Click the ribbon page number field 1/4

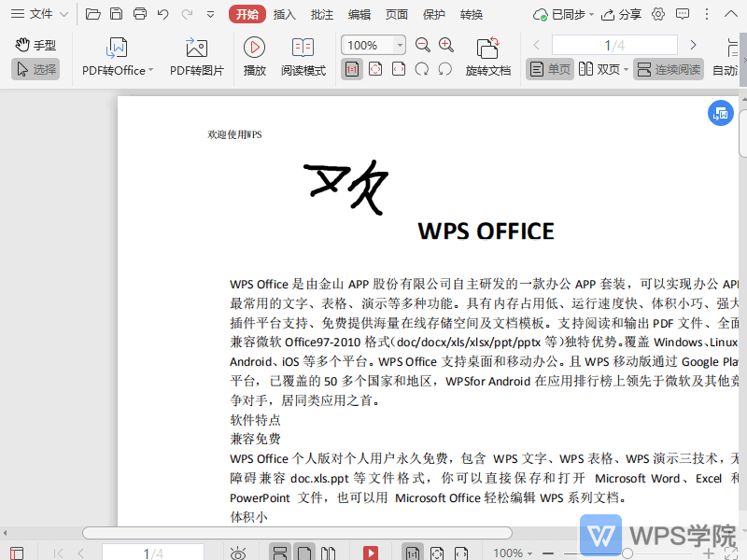614,45
